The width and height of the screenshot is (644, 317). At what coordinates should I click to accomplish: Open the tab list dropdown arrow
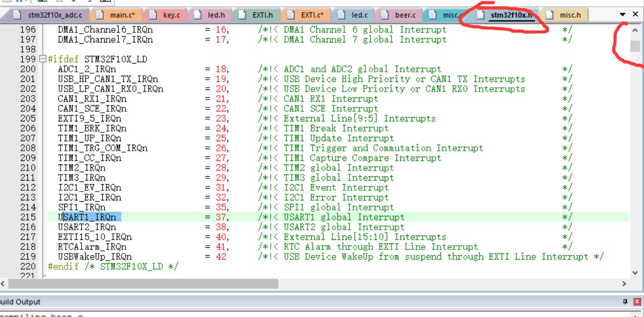[623, 15]
